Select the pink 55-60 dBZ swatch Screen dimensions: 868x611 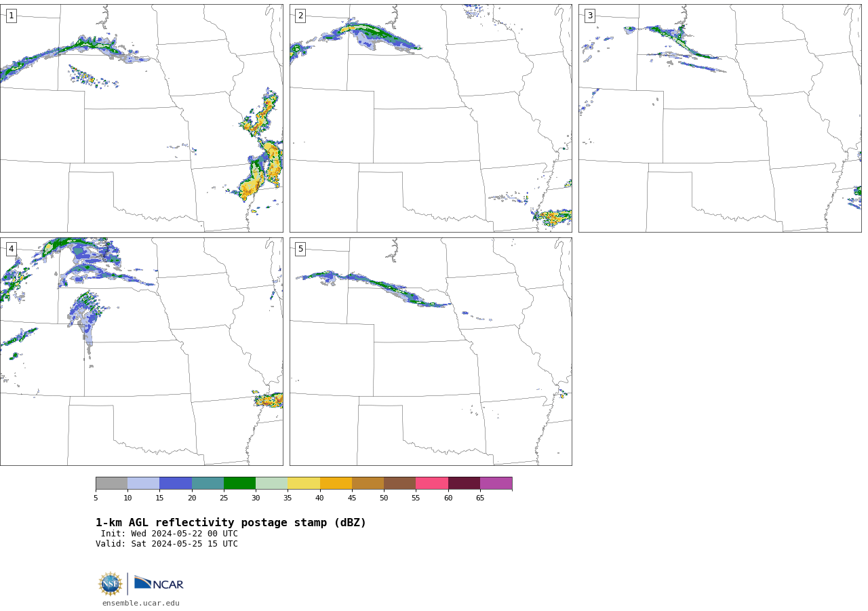tap(432, 484)
